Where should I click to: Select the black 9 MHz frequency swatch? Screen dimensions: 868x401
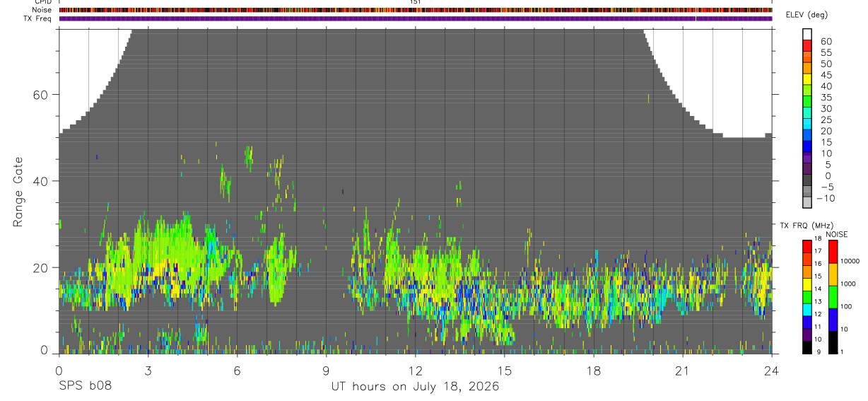click(x=807, y=348)
